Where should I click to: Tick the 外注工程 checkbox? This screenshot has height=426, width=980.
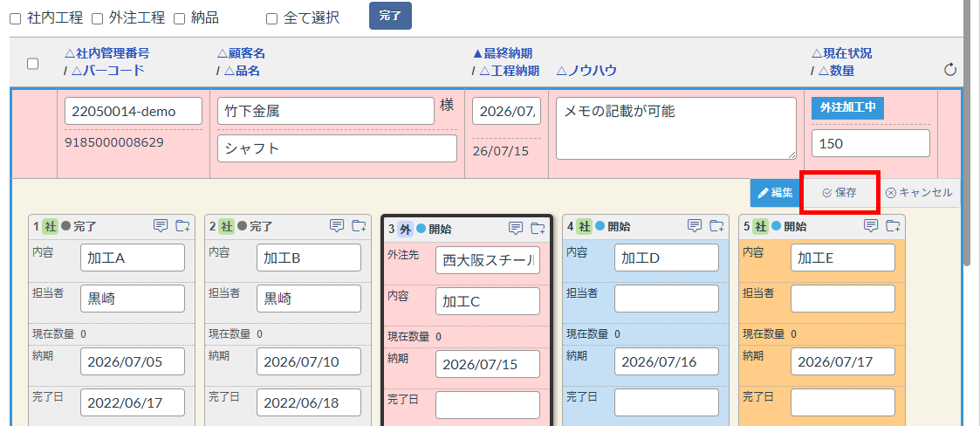click(98, 18)
